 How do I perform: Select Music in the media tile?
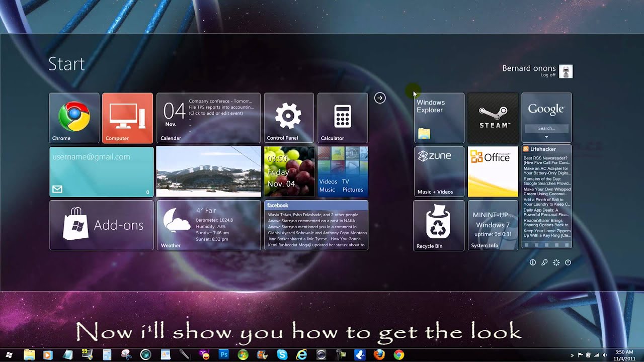tap(327, 190)
